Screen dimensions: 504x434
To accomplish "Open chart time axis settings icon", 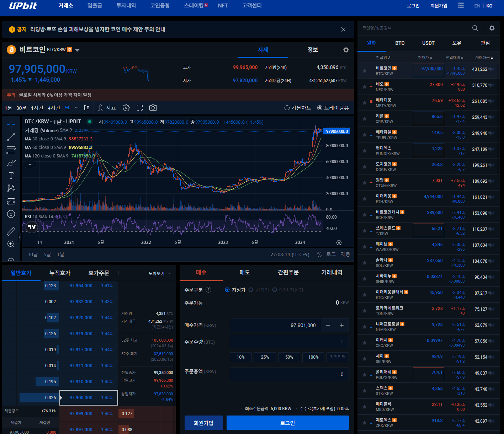I will point(339,243).
